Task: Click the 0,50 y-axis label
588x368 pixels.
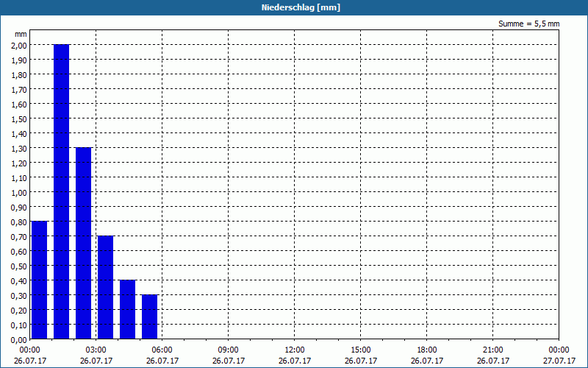Action: (x=21, y=266)
